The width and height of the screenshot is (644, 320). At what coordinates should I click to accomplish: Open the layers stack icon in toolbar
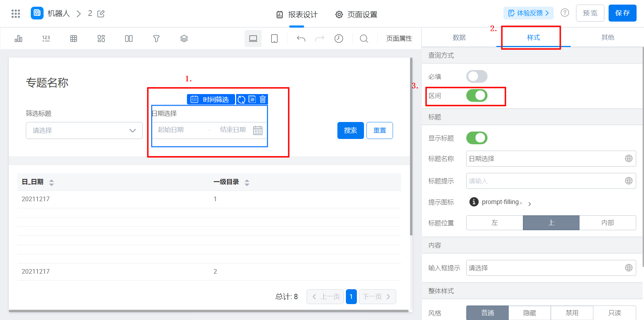pyautogui.click(x=184, y=39)
